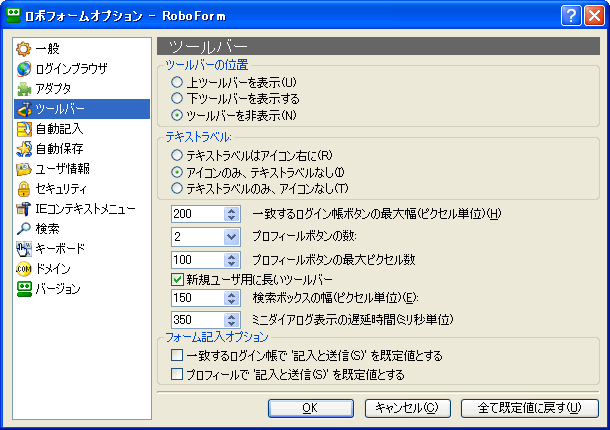Click 全て既定値に戻す(U) button
Viewport: 610px width, 430px height.
[529, 408]
